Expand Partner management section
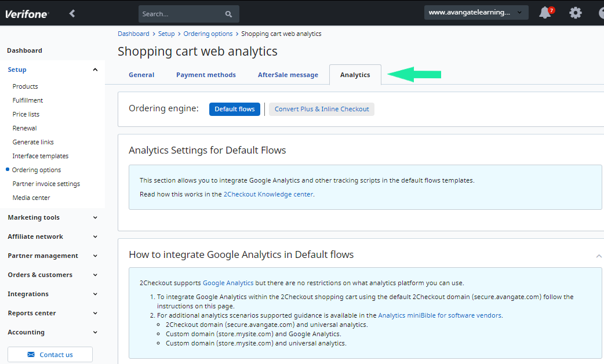 95,256
